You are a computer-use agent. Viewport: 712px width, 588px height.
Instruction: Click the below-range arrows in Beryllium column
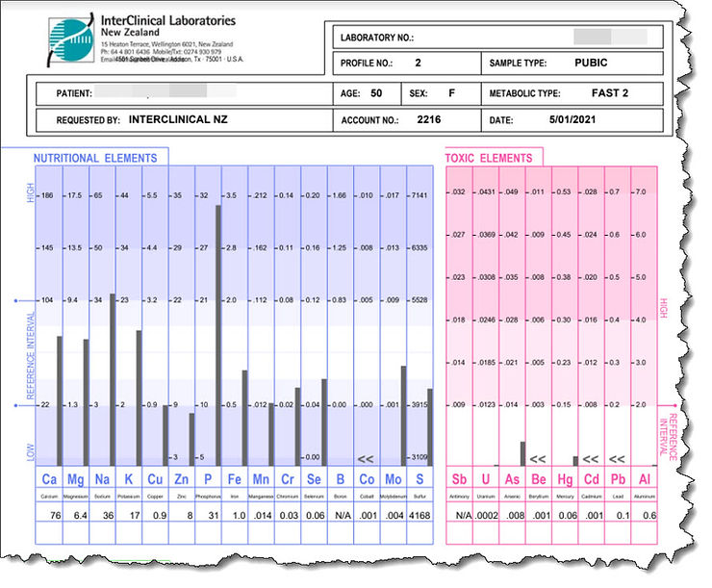(x=538, y=459)
